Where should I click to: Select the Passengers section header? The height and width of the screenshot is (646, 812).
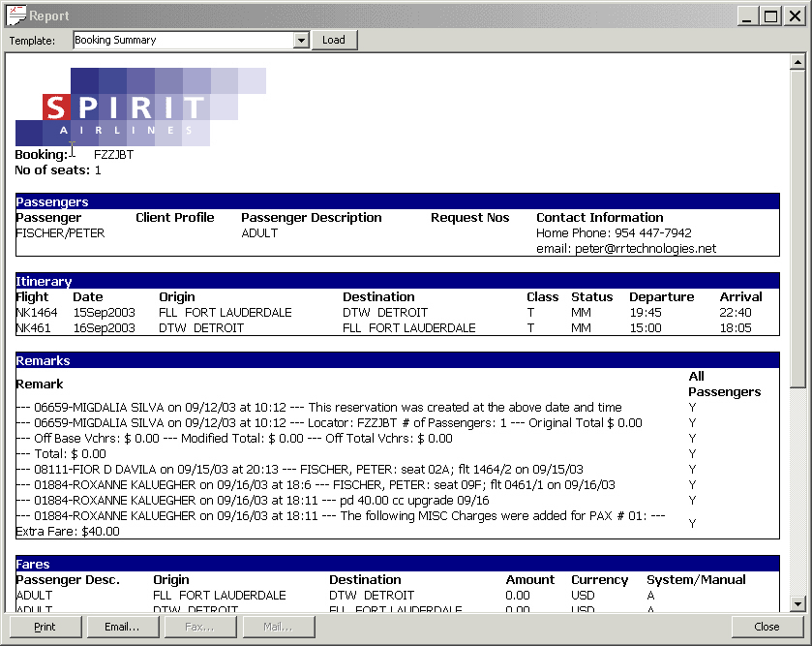[x=397, y=201]
